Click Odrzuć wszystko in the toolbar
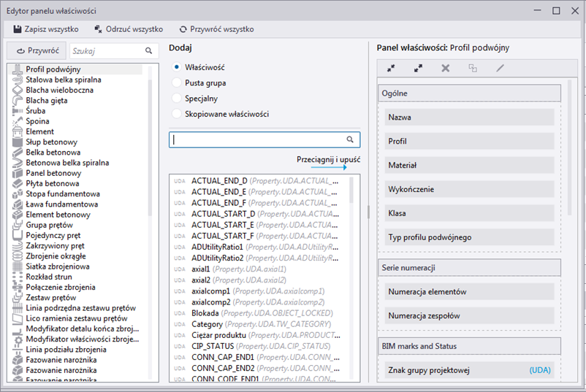 tap(129, 29)
